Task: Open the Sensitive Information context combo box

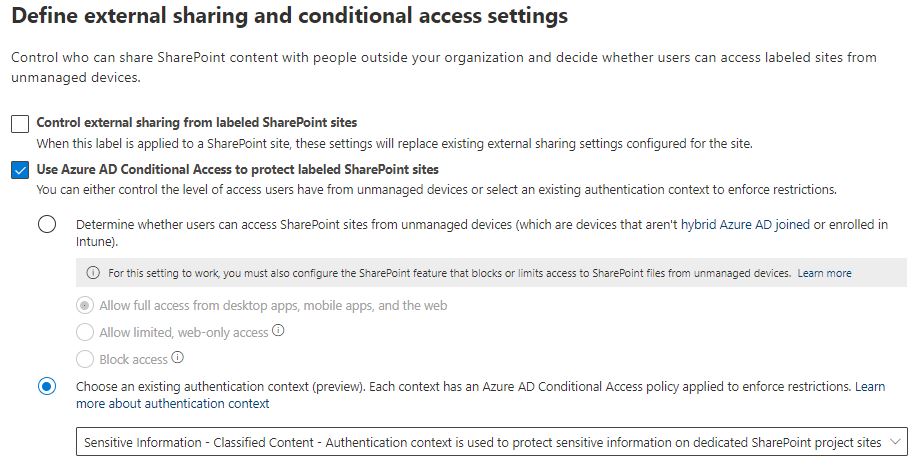Action: pos(482,441)
